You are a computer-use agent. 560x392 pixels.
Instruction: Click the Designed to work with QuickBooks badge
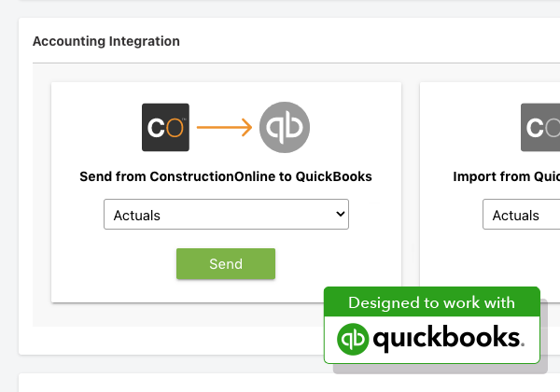(432, 325)
